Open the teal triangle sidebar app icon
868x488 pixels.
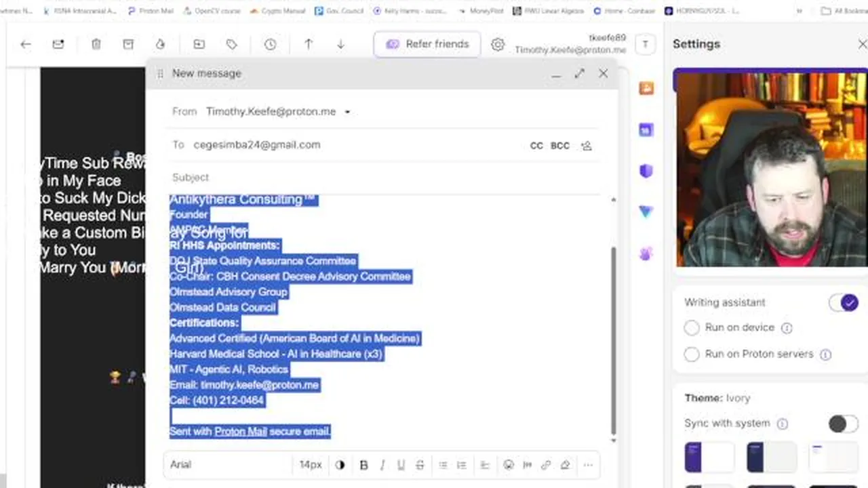click(x=646, y=212)
